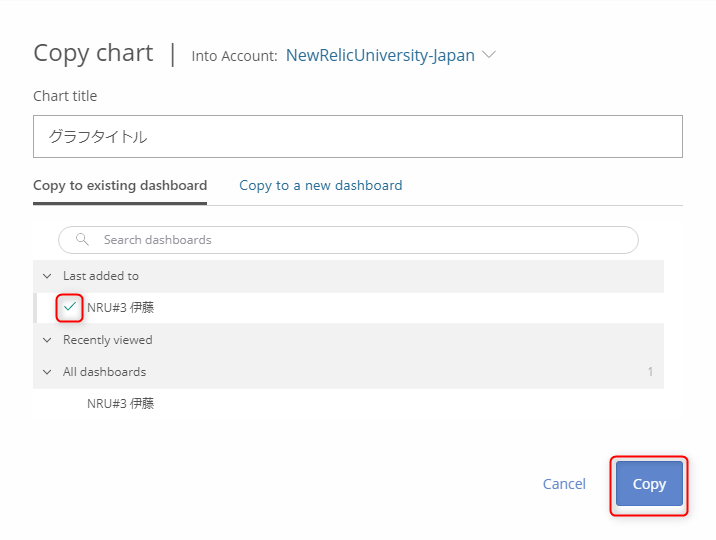Click the All dashboards header label

[x=105, y=372]
